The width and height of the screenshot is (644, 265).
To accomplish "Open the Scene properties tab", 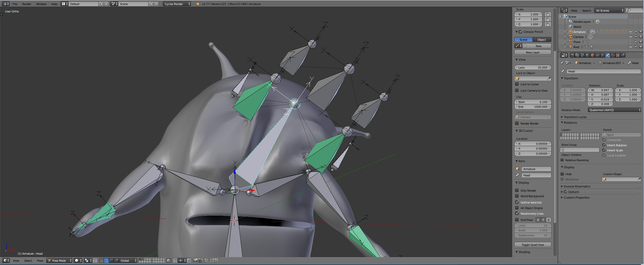I will point(582,55).
